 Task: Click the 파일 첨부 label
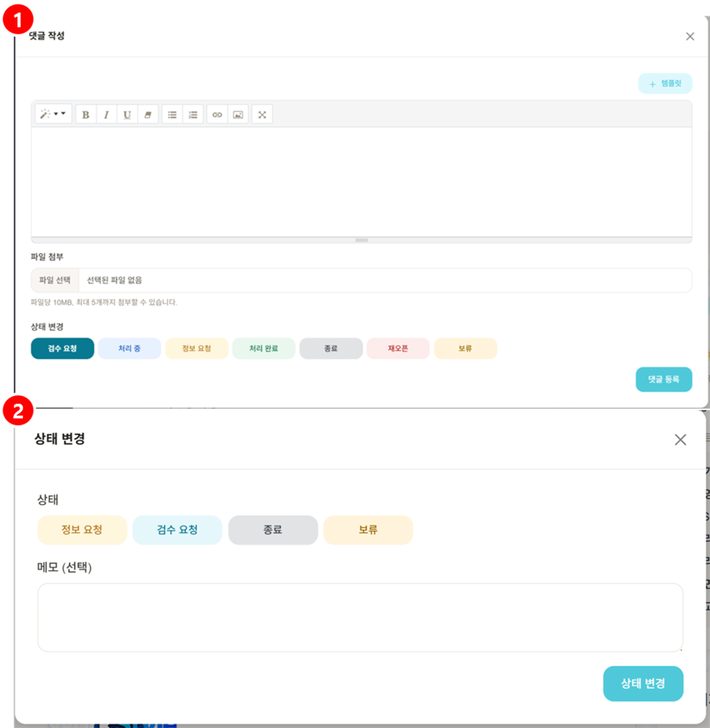point(47,257)
